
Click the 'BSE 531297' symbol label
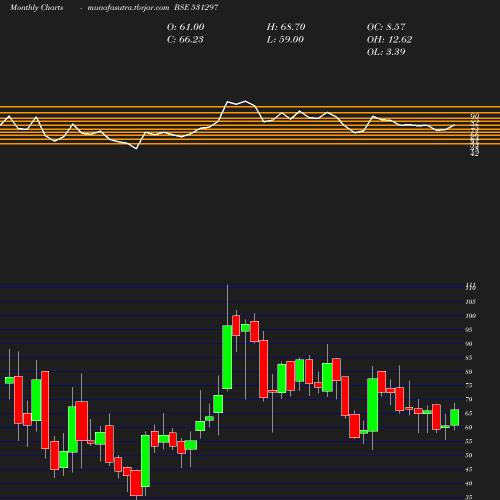click(x=196, y=8)
